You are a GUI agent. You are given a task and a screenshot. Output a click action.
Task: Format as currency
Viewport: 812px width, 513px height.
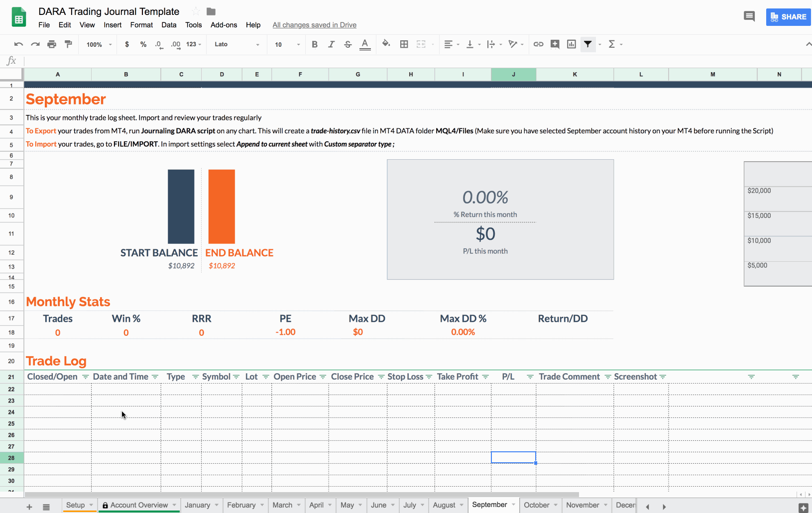127,44
